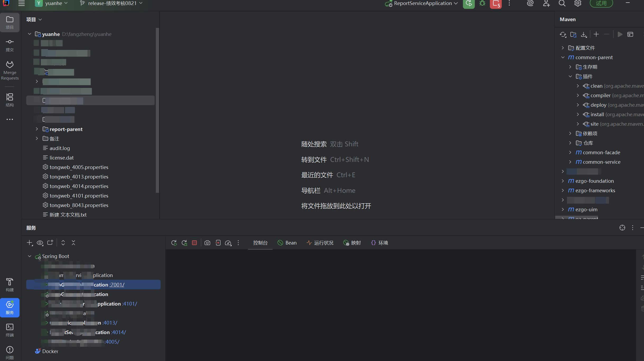Take thread dump camera icon

[x=207, y=243]
